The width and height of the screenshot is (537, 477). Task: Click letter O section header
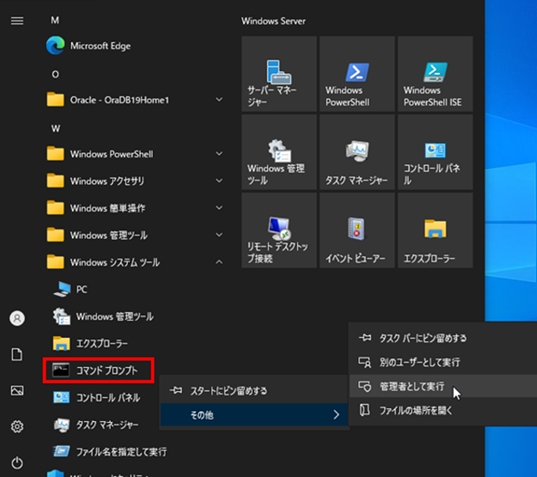tap(55, 74)
